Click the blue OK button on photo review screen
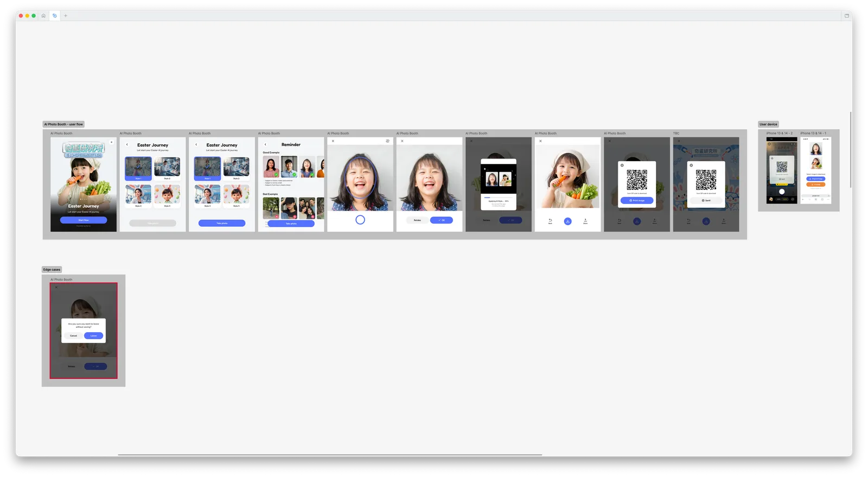Image resolution: width=868 pixels, height=477 pixels. click(442, 220)
